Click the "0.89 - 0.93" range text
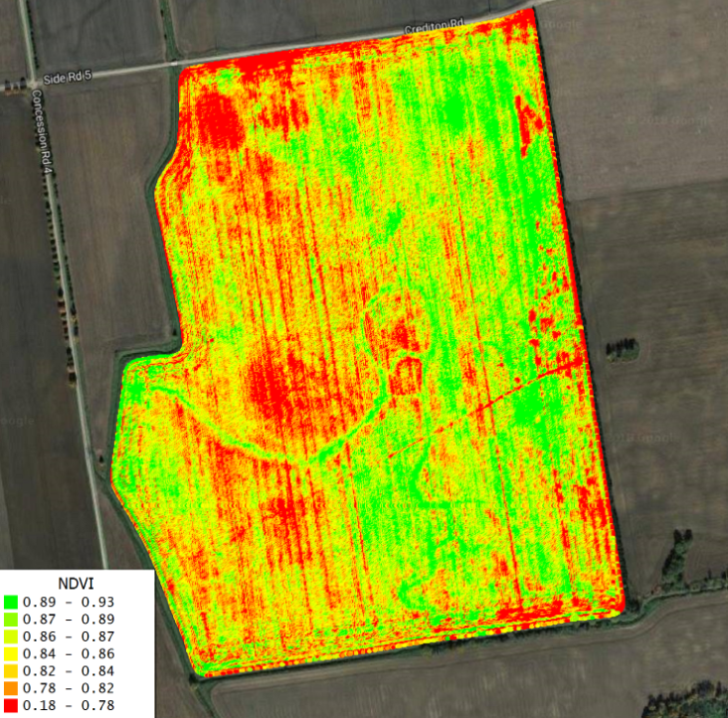Viewport: 728px width, 718px height. [68, 602]
